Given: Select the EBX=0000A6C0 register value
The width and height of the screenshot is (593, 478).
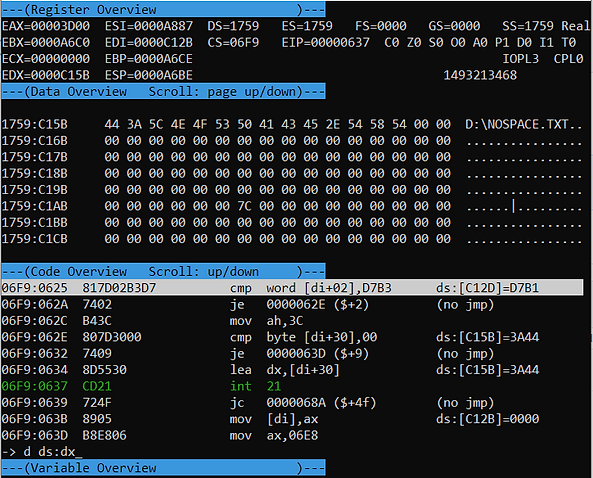Looking at the screenshot, I should 46,42.
